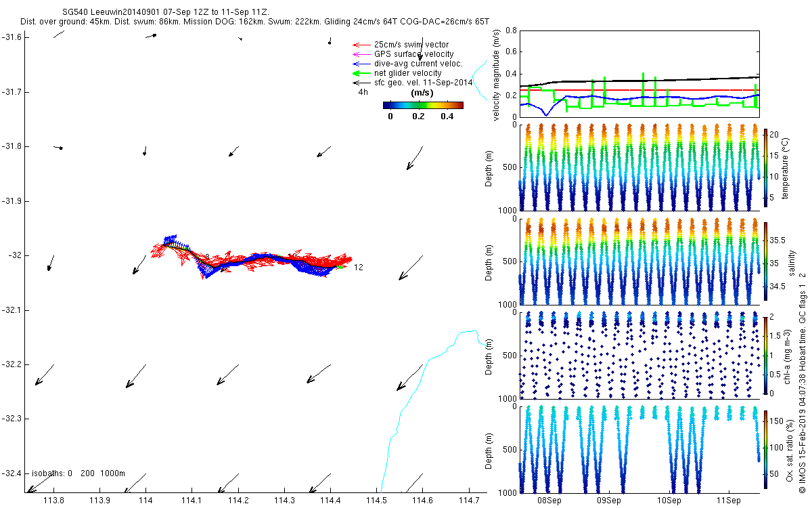The width and height of the screenshot is (812, 508).
Task: Click the velocity (m/s) horizontal colorbar
Action: pos(423,105)
